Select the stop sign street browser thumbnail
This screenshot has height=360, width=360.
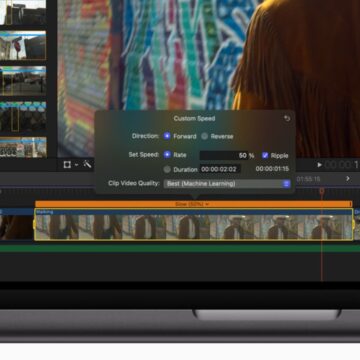coord(23,45)
